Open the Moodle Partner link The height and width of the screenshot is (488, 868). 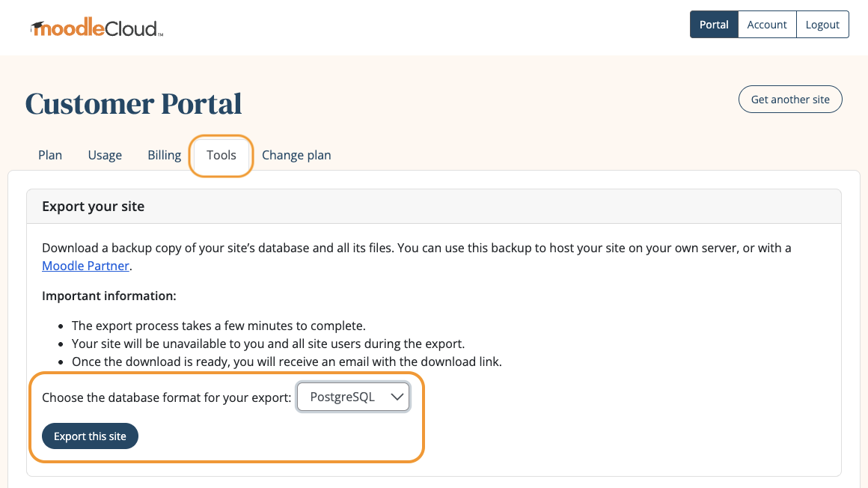(85, 266)
